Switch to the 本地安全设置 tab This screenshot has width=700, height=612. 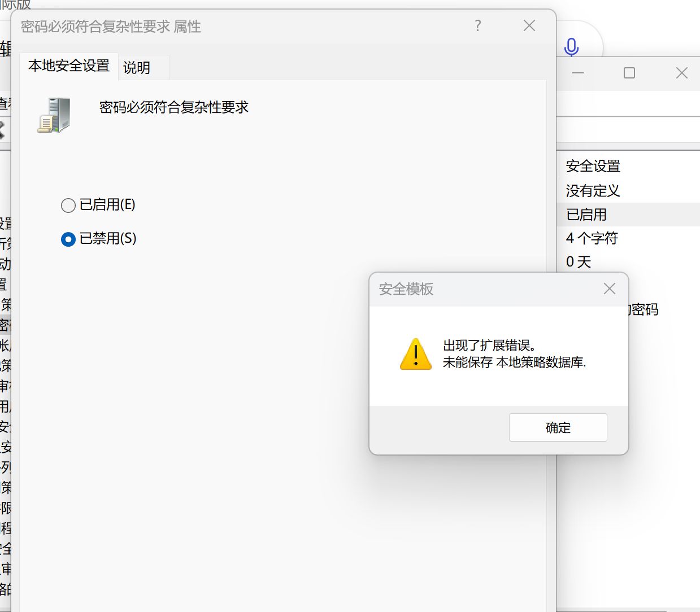click(68, 66)
